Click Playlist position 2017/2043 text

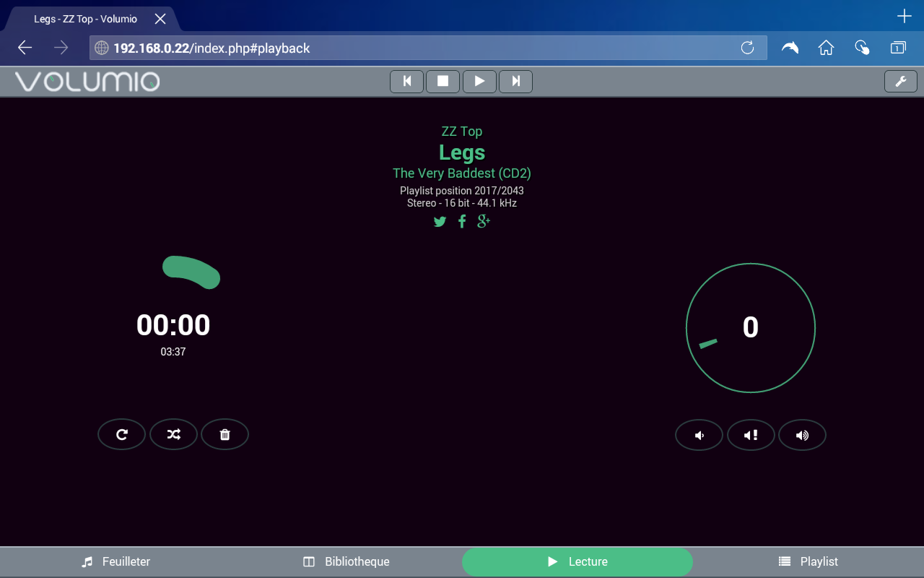click(462, 191)
